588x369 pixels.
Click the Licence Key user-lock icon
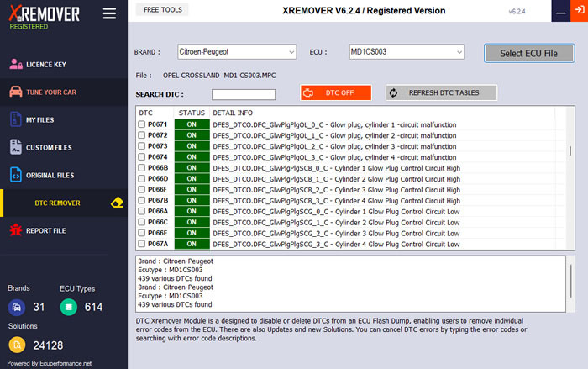(x=16, y=64)
